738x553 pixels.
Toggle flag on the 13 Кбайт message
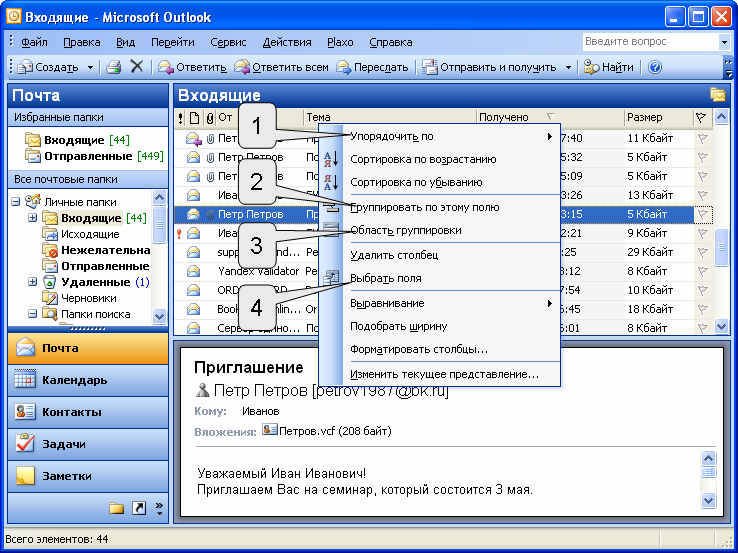(x=702, y=195)
